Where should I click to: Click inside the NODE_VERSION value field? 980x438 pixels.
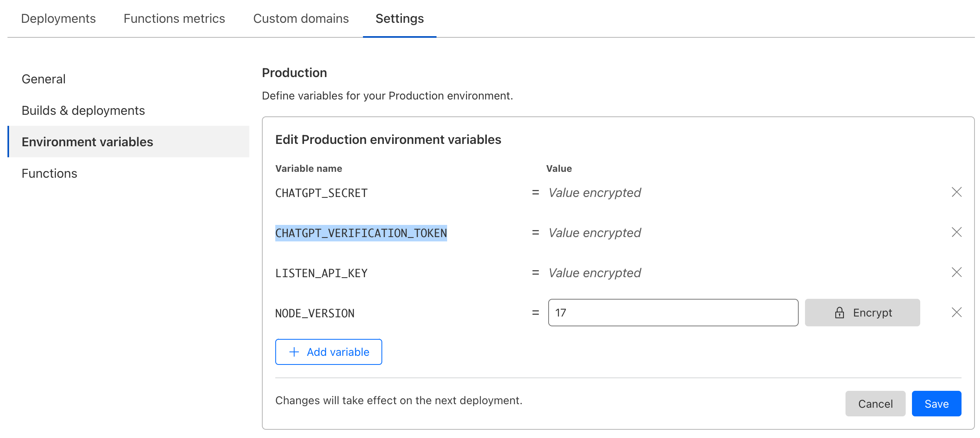672,313
